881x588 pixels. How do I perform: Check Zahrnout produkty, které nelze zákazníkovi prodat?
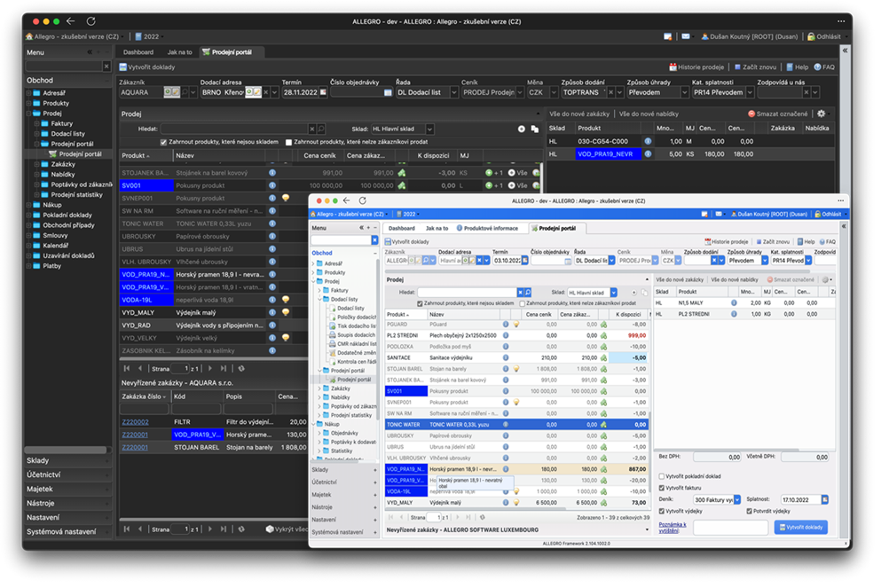click(x=288, y=143)
